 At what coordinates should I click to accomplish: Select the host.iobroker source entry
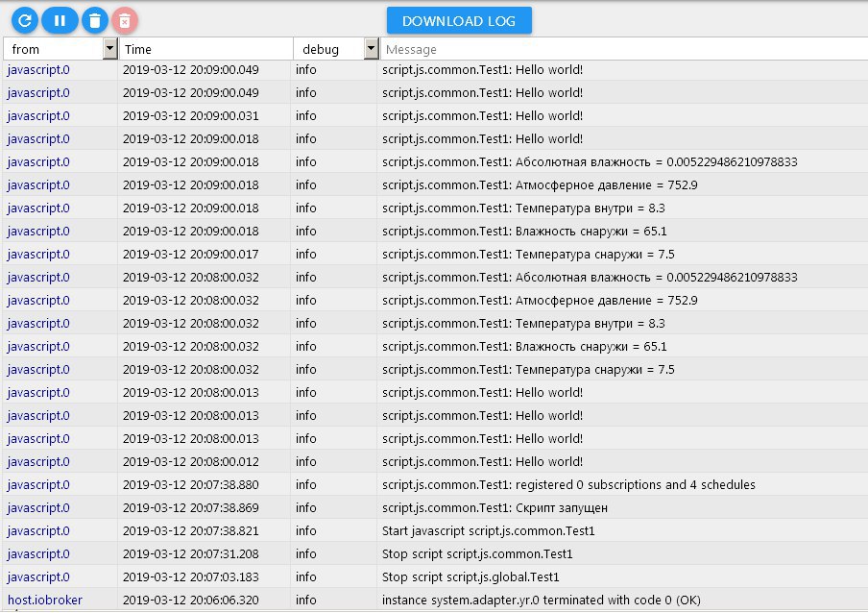[45, 600]
